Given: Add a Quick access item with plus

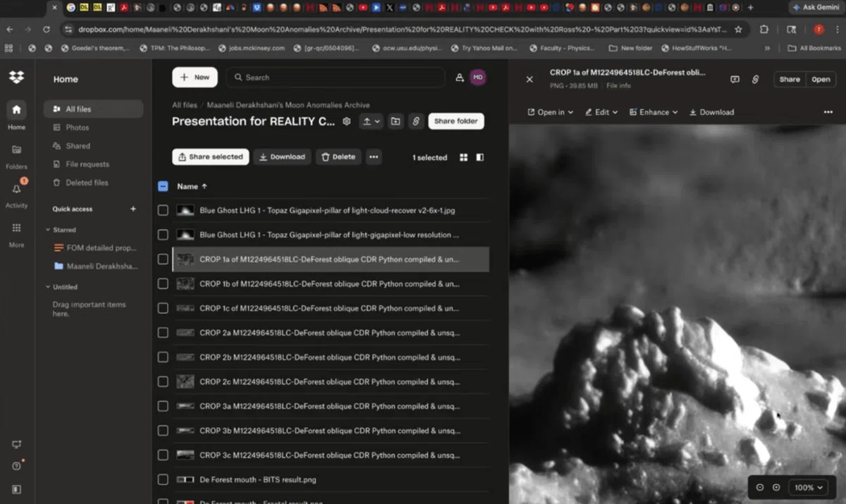Looking at the screenshot, I should point(133,209).
